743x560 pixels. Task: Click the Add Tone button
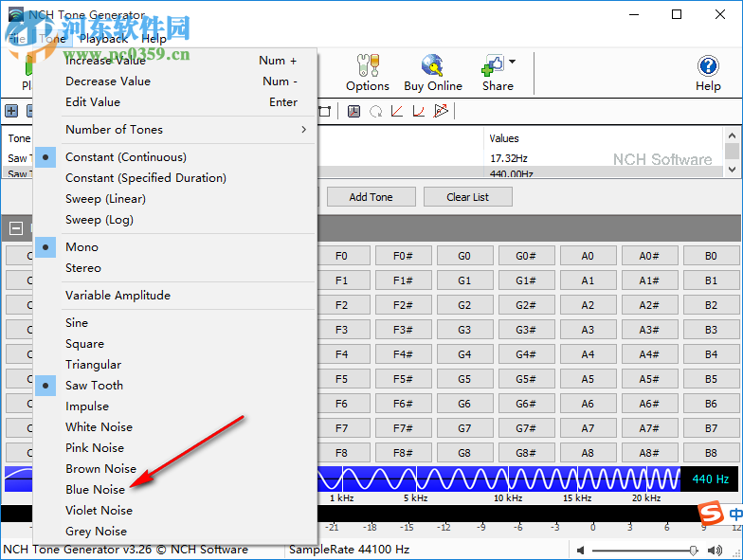(371, 197)
